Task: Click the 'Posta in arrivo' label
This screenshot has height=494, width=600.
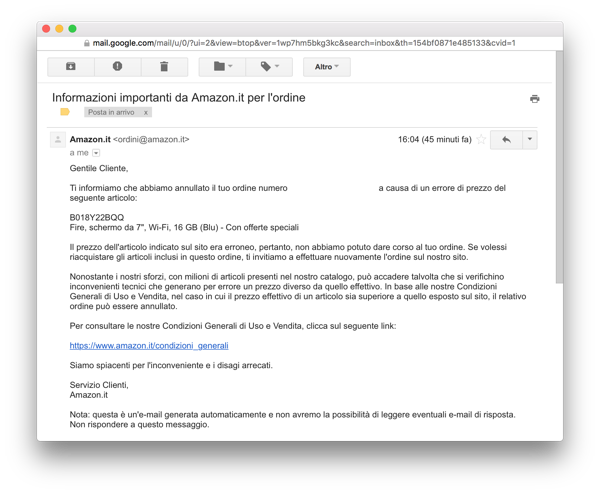Action: [112, 113]
